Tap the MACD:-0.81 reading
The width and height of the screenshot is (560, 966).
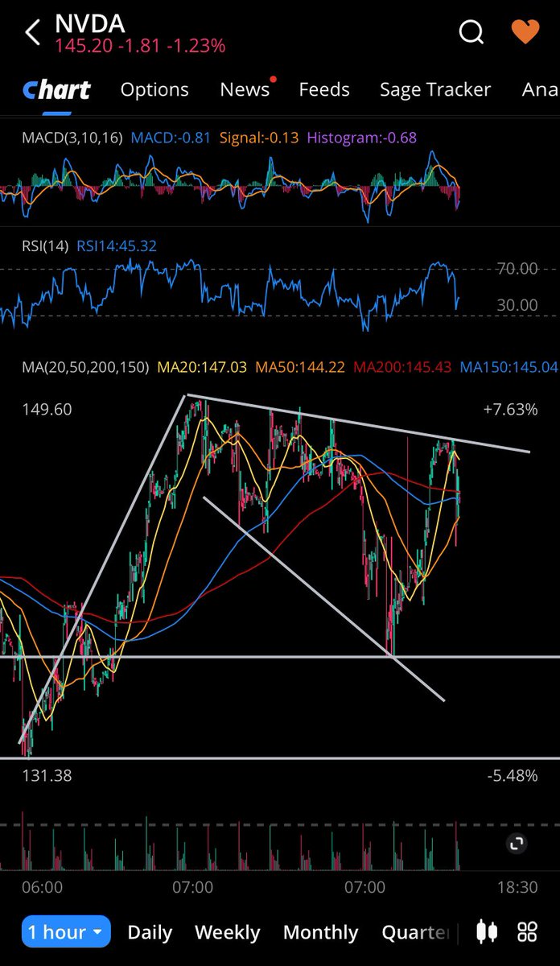pos(171,138)
